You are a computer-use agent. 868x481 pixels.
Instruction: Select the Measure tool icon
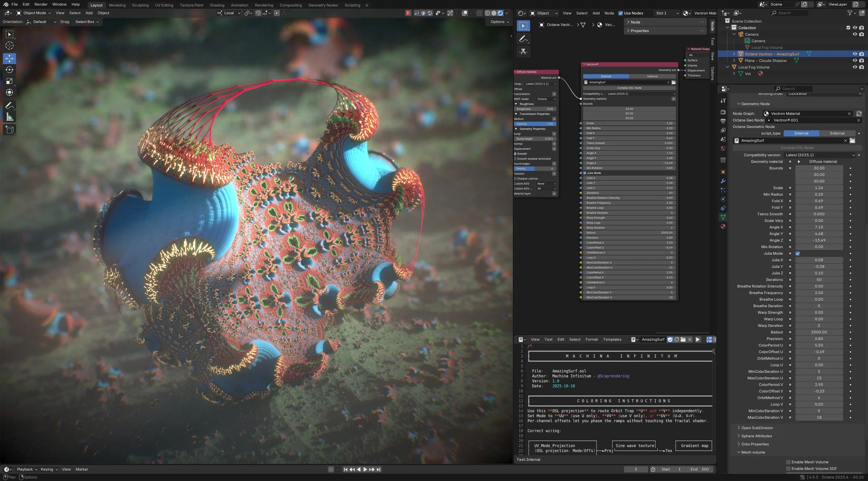pos(9,117)
